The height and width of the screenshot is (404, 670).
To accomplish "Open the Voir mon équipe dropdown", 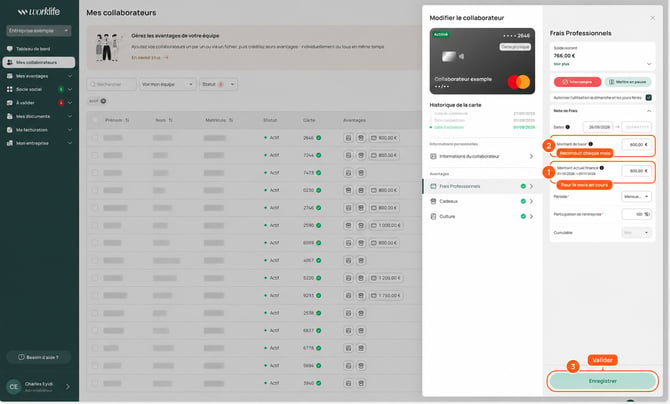I will [168, 84].
